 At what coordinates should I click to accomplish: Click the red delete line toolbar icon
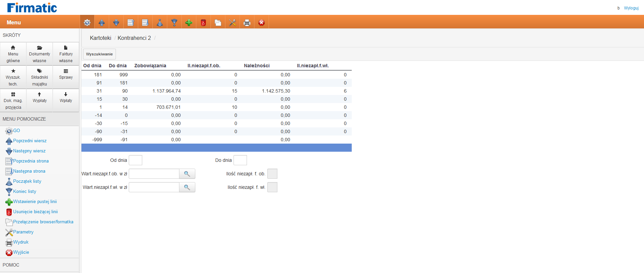[203, 23]
